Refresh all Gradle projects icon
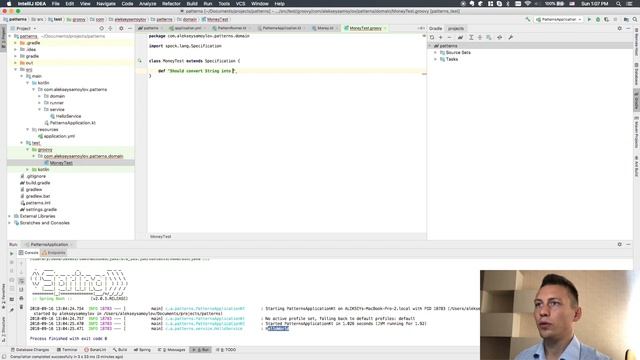The width and height of the screenshot is (640, 360). coord(432,37)
